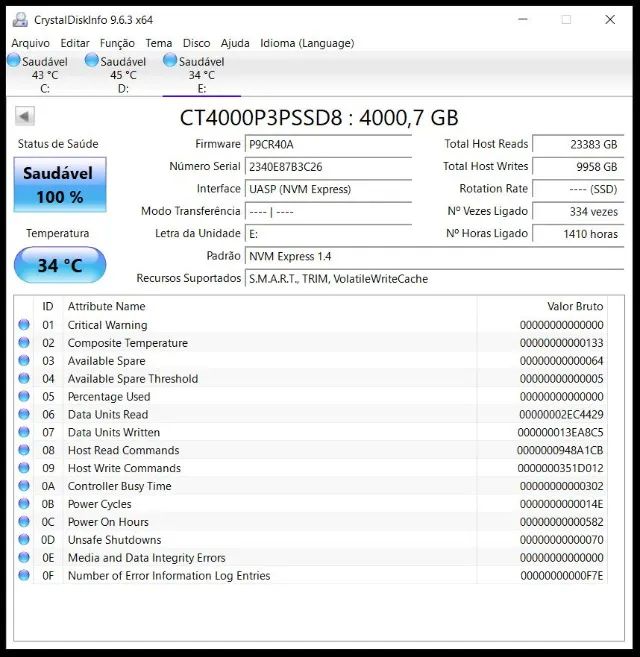Click the blue status orb for drive E:
Image resolution: width=640 pixels, height=657 pixels.
170,60
